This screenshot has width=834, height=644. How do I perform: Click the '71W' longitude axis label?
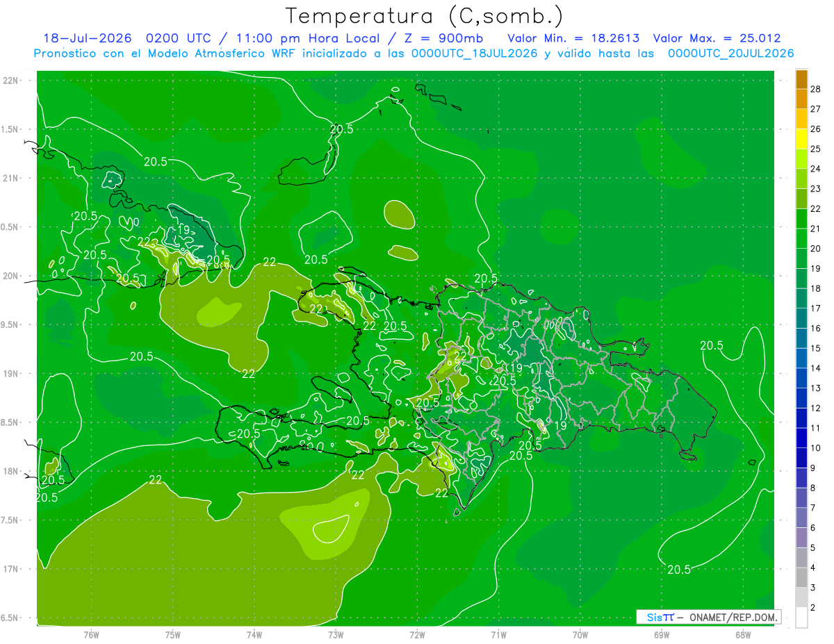[x=498, y=635]
